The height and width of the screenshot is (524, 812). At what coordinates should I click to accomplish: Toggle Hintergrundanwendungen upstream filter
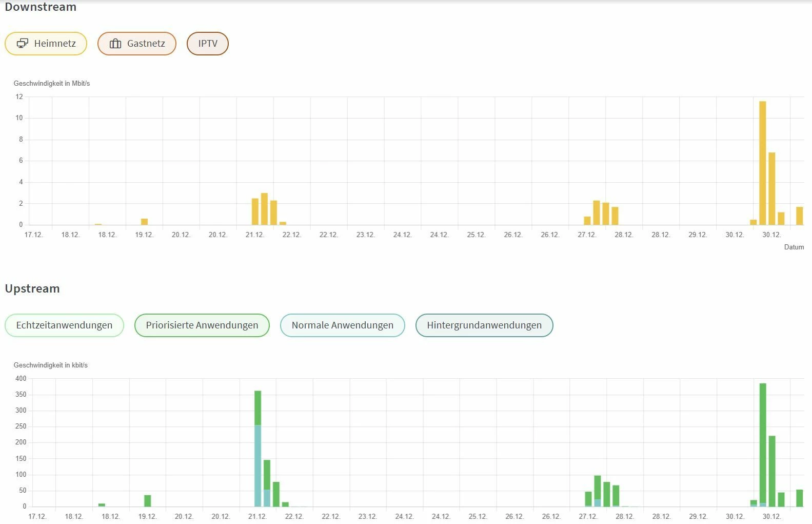point(484,325)
